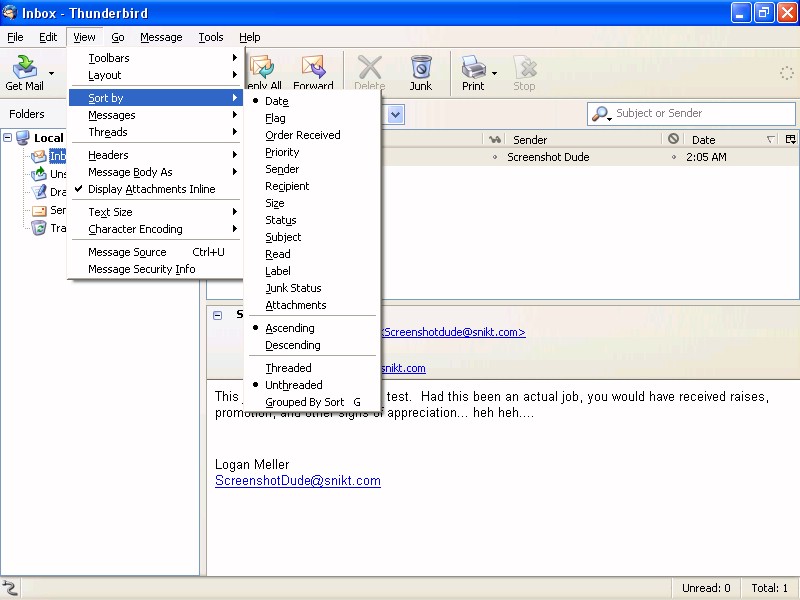Select Date sort option

pyautogui.click(x=312, y=101)
